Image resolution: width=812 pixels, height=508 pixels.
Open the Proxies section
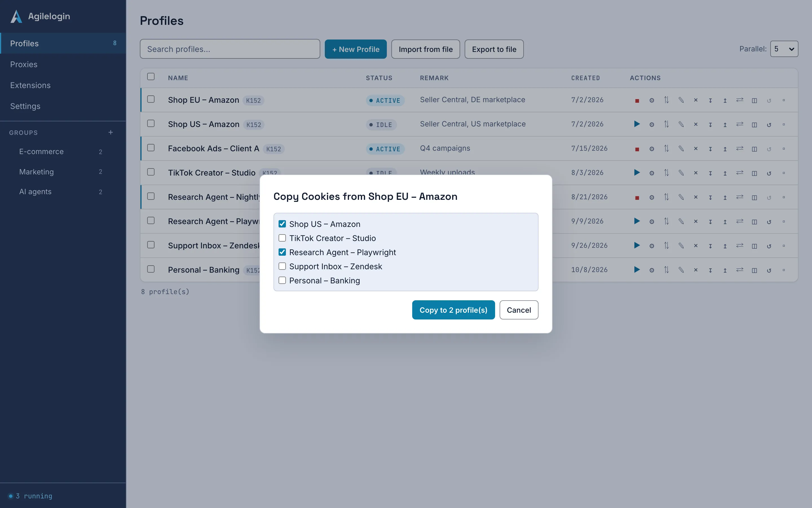[63, 64]
